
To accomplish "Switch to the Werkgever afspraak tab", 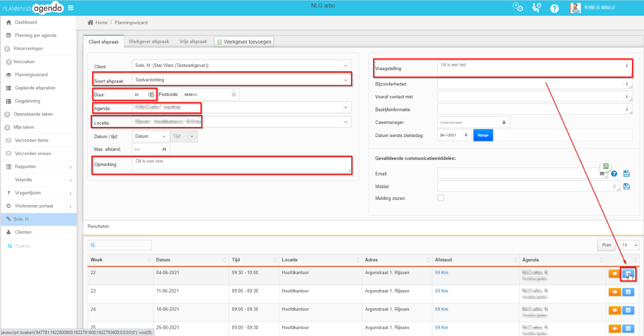I will (x=149, y=41).
